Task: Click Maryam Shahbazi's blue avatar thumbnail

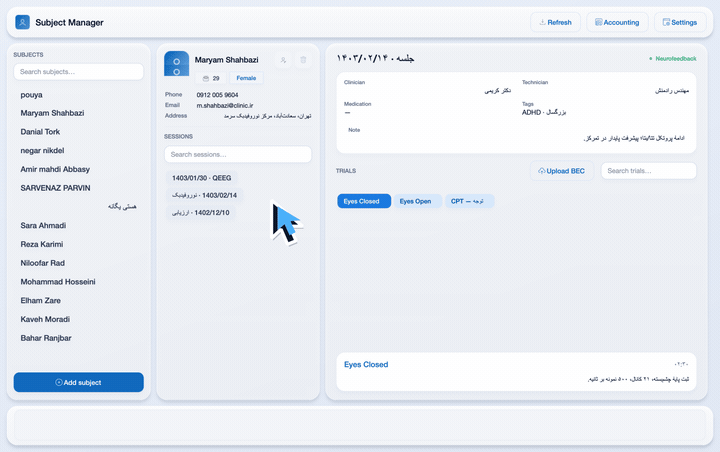Action: [x=176, y=63]
